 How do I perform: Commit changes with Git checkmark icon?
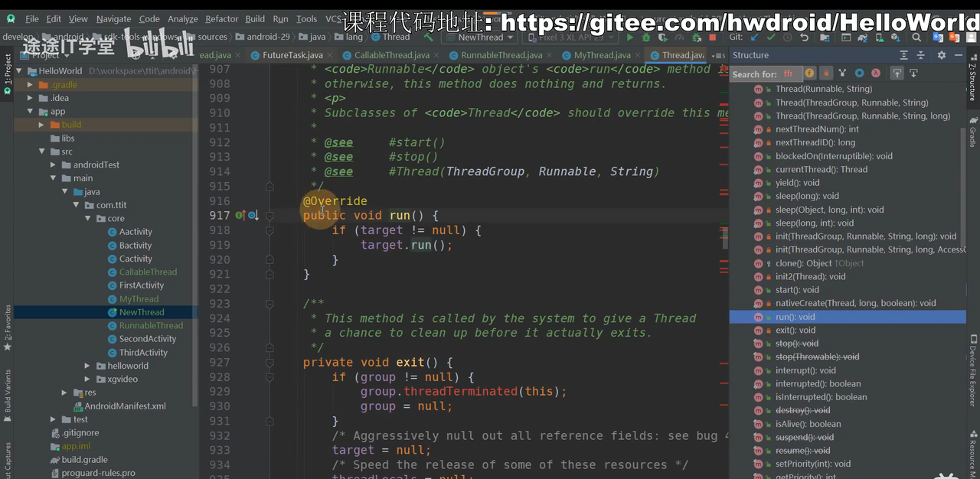point(771,37)
